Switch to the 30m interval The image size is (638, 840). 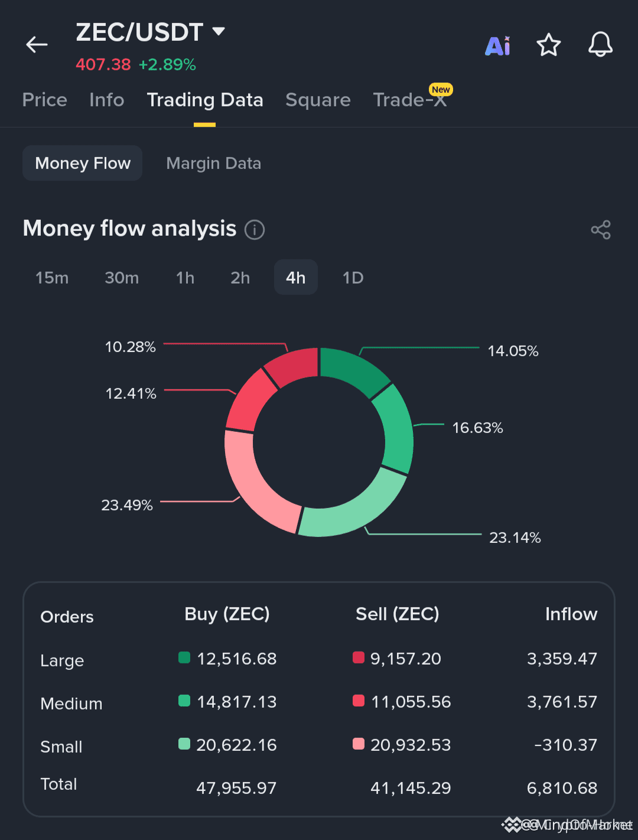(122, 278)
